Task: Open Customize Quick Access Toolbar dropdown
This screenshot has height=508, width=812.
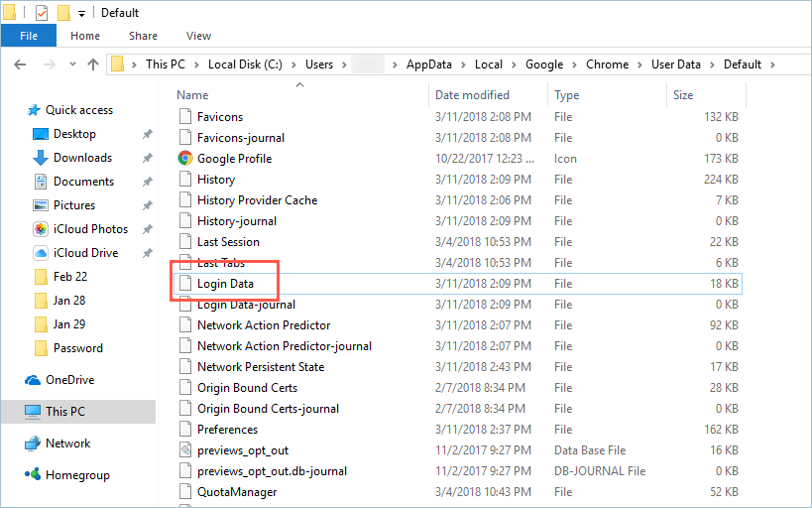Action: 82,14
